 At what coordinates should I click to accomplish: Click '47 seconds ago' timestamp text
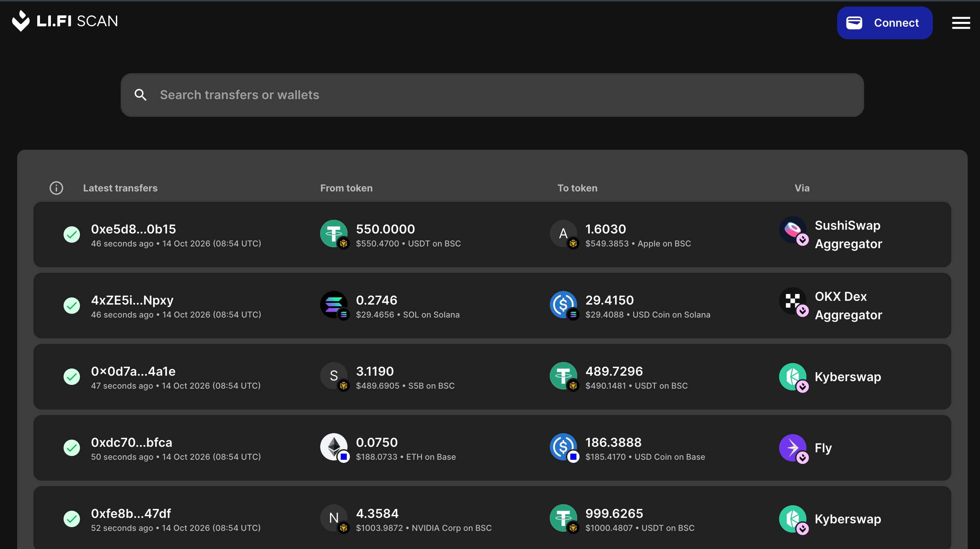pos(122,386)
